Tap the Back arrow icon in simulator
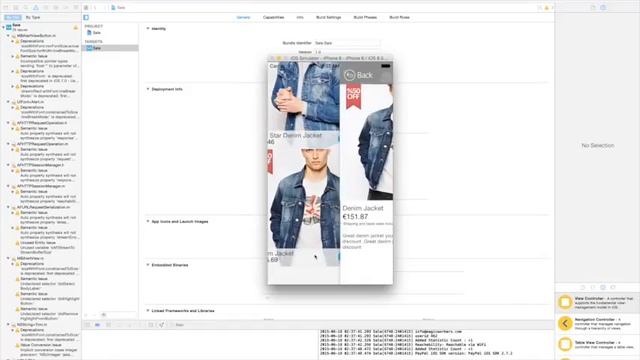 [349, 75]
